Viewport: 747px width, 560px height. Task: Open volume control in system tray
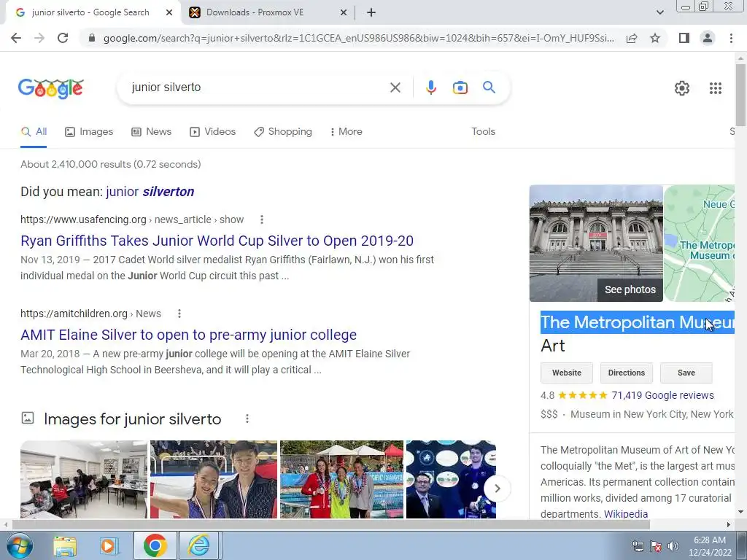[x=673, y=546]
